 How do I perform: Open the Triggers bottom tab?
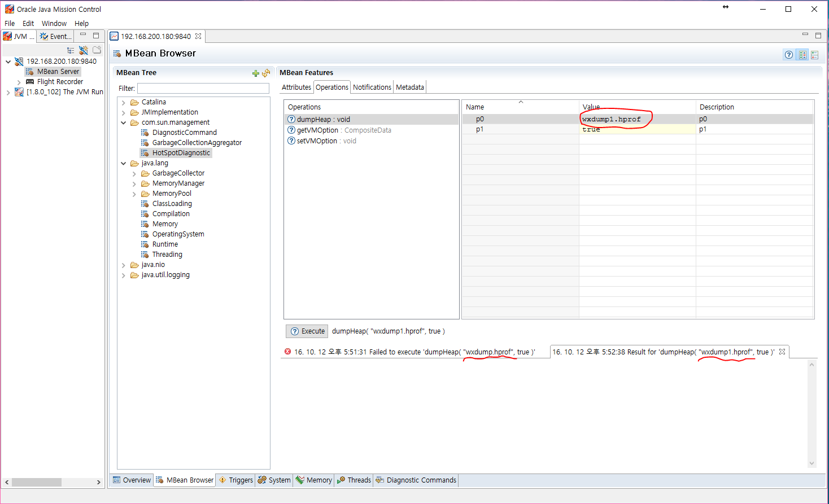235,480
